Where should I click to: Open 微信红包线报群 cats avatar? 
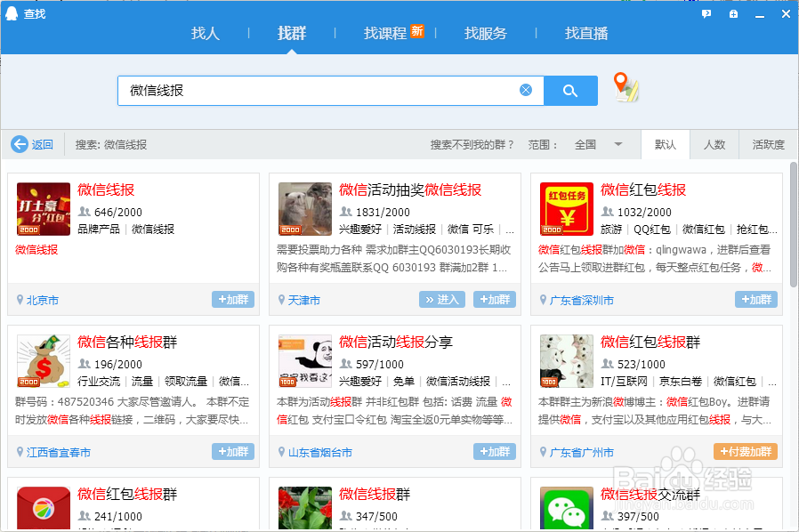coord(567,361)
